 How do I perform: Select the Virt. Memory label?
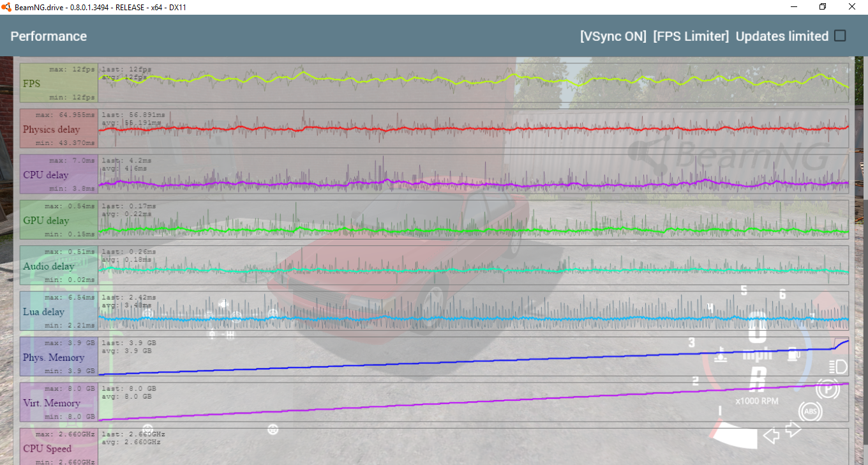[52, 403]
